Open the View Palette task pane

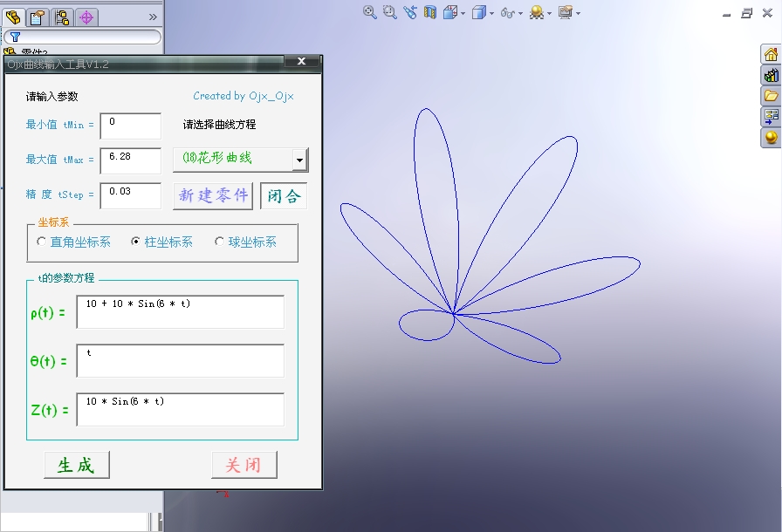tap(771, 117)
